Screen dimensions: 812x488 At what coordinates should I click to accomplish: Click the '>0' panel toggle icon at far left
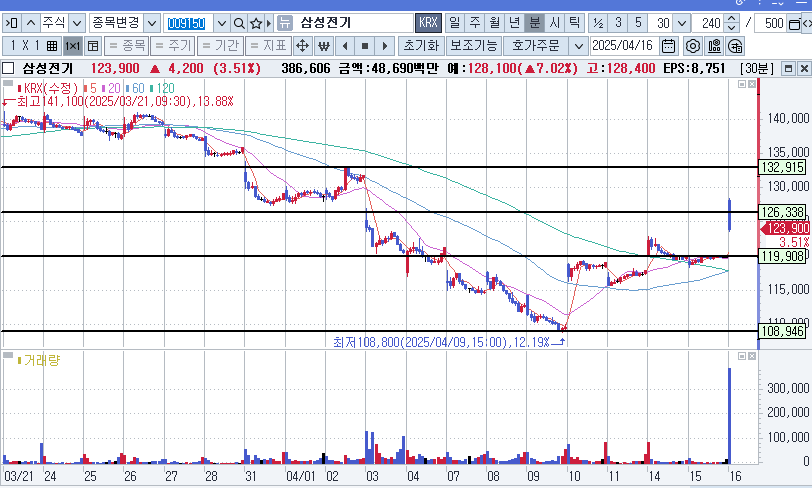click(11, 23)
